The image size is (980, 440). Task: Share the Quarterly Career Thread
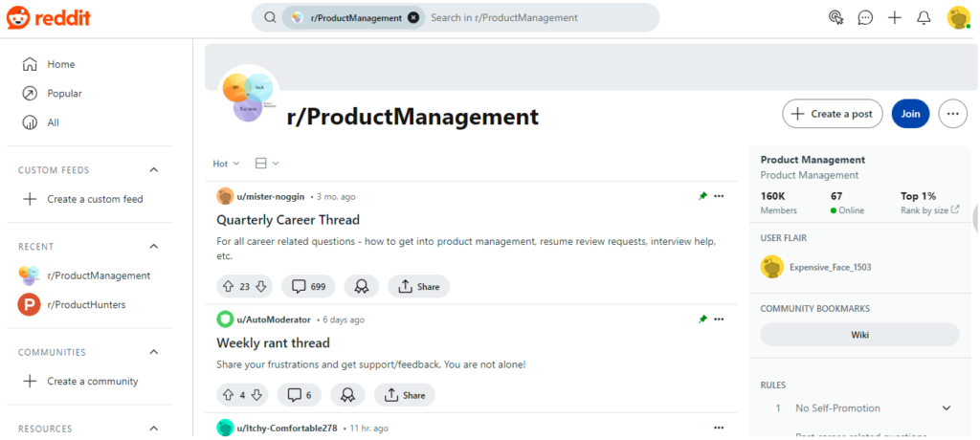419,287
